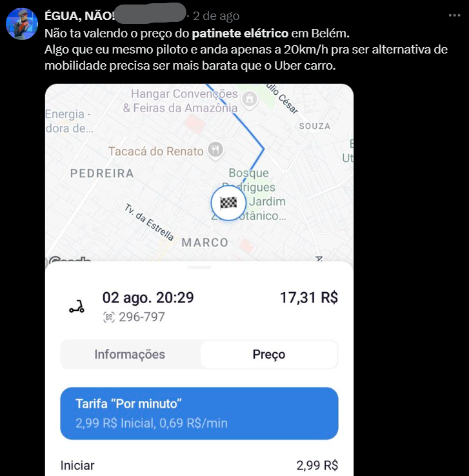The image size is (469, 476).
Task: Open the tweet author's profile avatar
Action: click(x=22, y=24)
